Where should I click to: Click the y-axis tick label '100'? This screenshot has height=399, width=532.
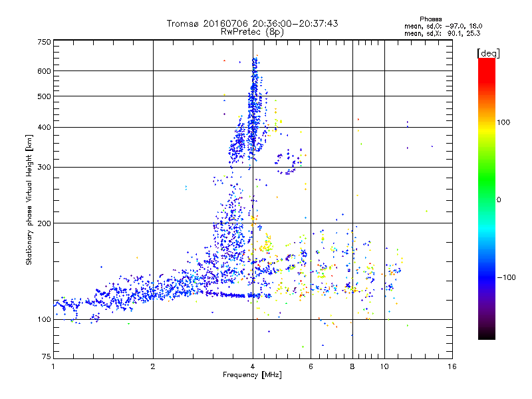(44, 319)
